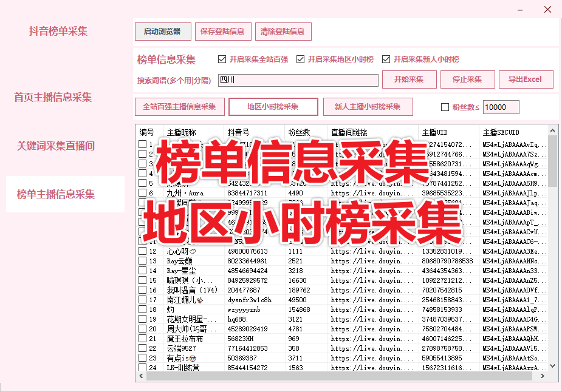Viewport: 562px width, 392px height.
Task: Click the 启动浏览器 button
Action: (162, 32)
